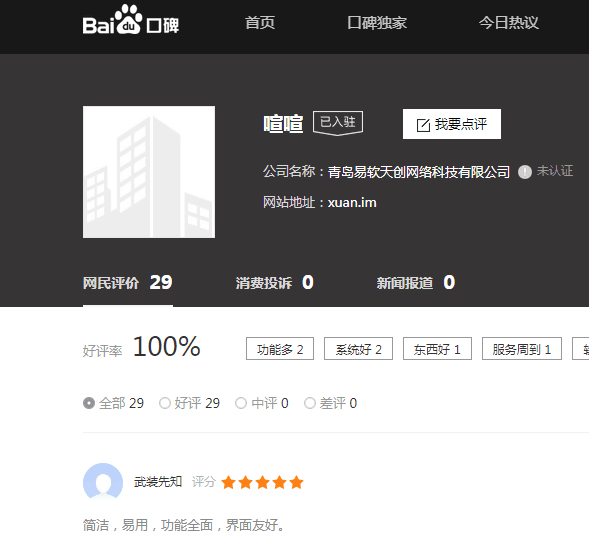Open the company building placeholder image
Image resolution: width=589 pixels, height=558 pixels.
click(149, 172)
